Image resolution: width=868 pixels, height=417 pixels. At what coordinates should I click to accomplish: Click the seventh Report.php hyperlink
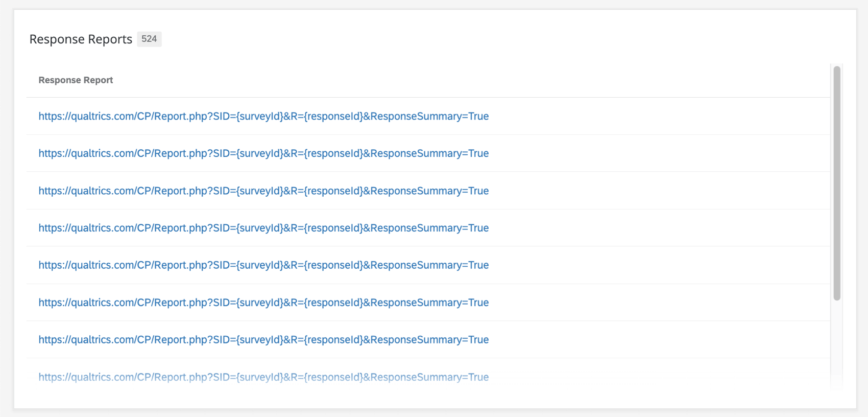tap(263, 339)
